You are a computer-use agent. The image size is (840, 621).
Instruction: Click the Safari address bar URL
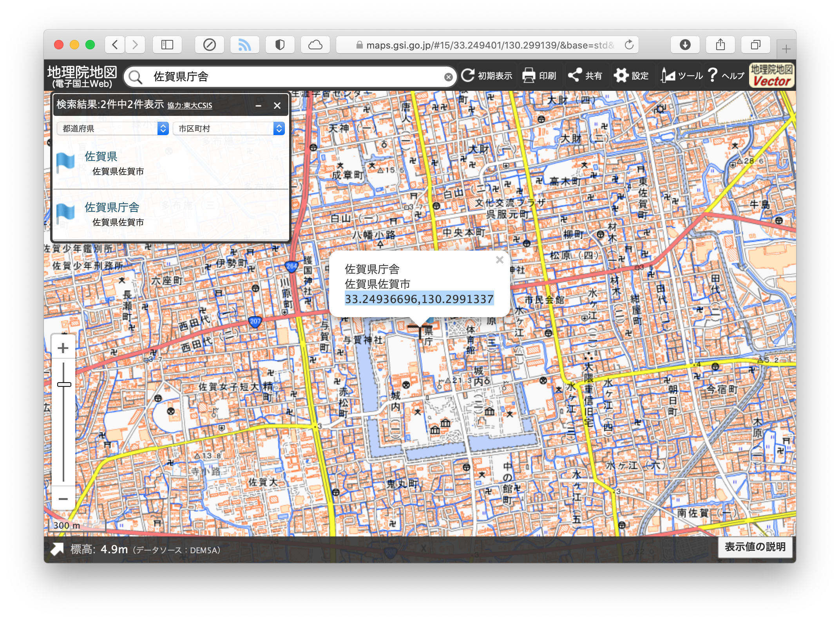490,45
